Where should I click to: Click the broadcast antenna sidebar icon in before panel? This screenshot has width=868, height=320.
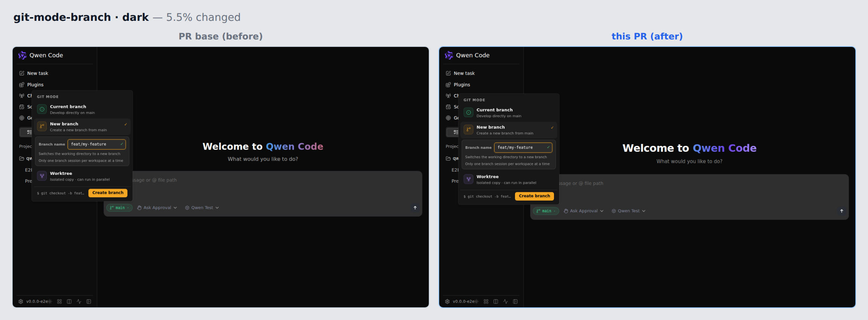(x=22, y=96)
